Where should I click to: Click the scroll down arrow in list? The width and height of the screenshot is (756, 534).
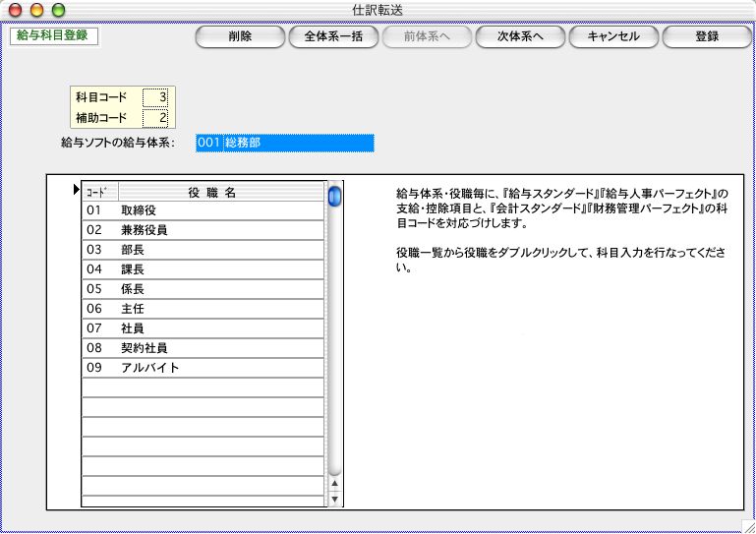(x=335, y=499)
